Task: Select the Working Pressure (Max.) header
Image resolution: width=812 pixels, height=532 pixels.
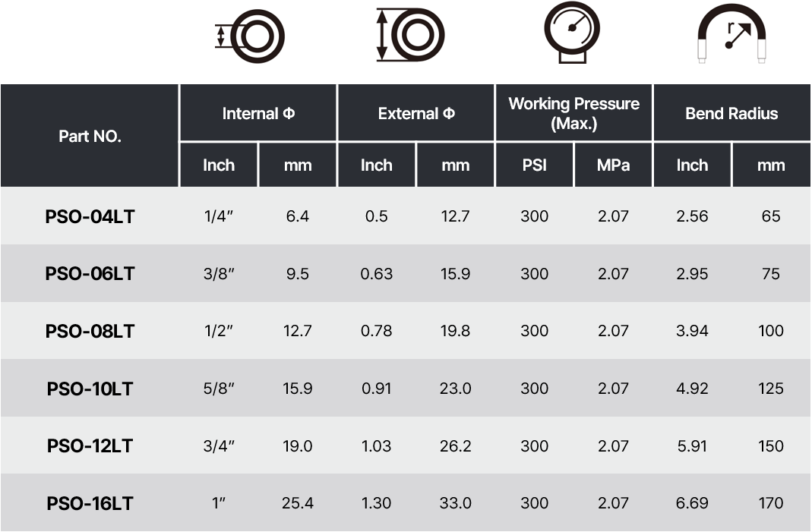Action: [x=573, y=113]
